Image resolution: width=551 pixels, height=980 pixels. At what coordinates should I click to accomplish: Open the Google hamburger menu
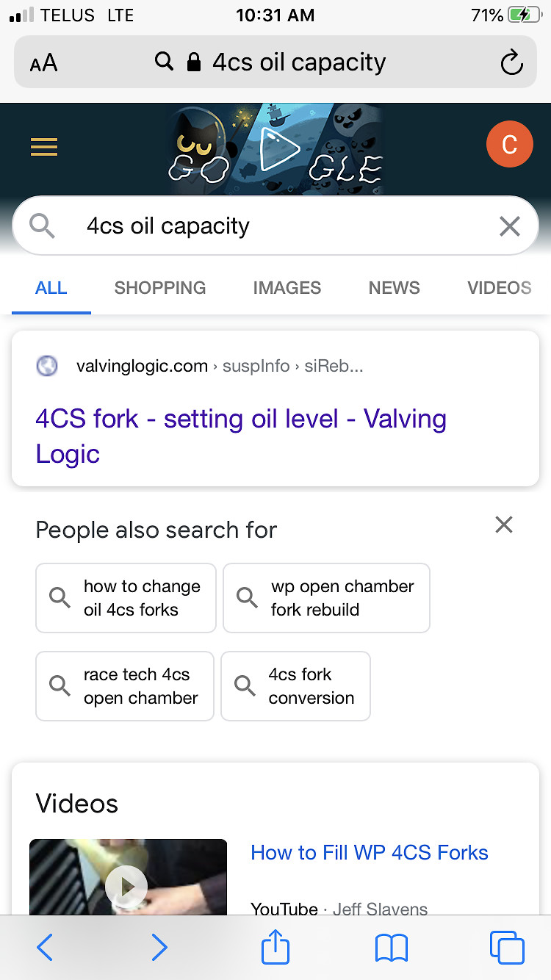(x=44, y=148)
